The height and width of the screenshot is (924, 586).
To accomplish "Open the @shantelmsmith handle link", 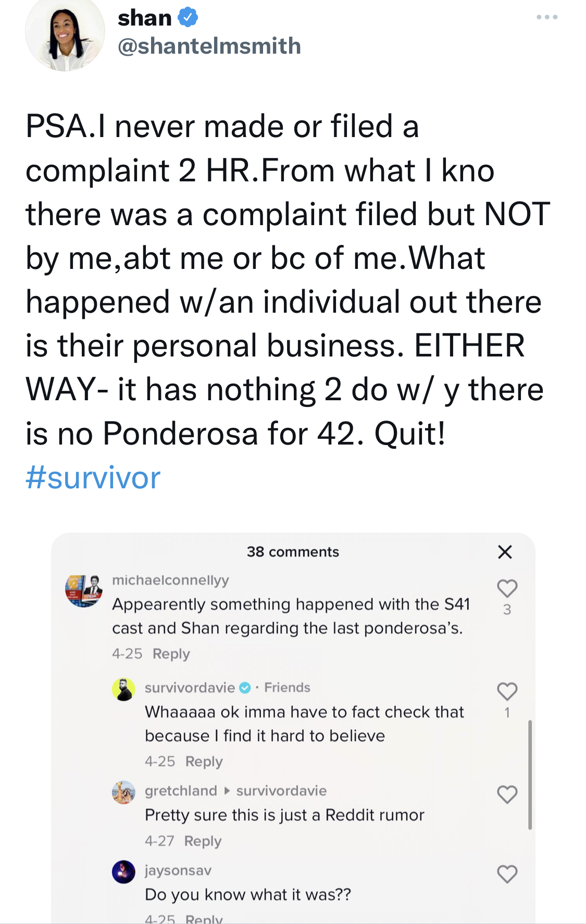I will [209, 46].
